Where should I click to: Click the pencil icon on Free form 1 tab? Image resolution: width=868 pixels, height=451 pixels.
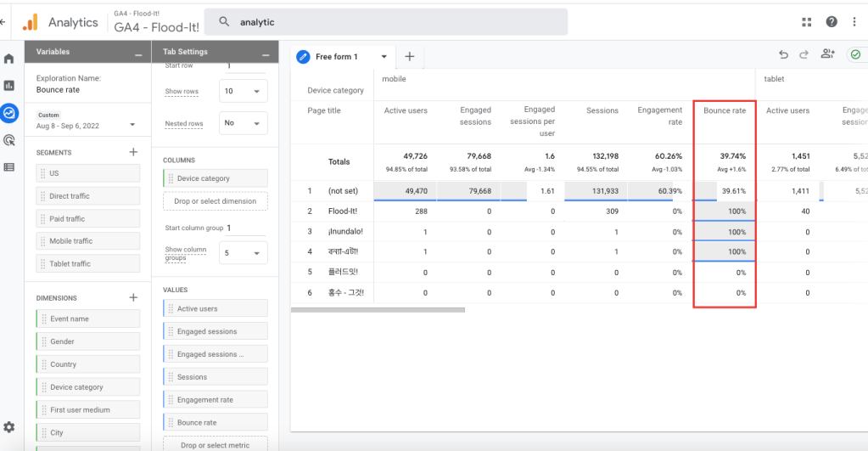point(303,57)
